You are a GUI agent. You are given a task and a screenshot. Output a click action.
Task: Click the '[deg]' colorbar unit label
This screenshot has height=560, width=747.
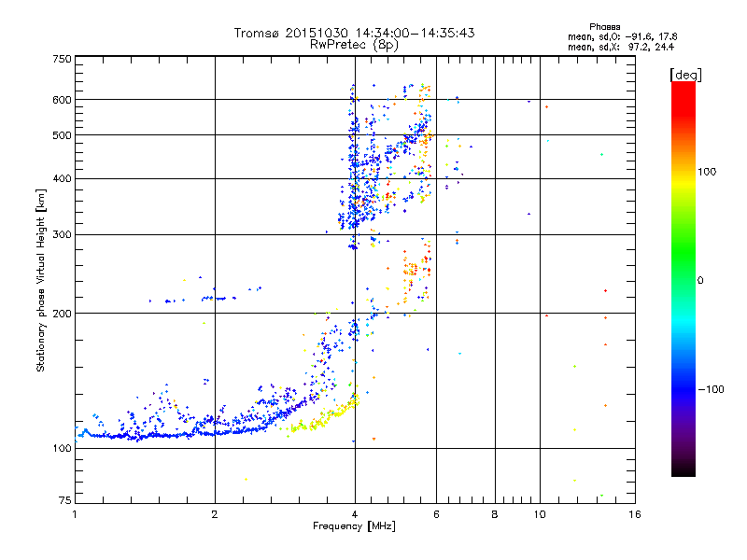[685, 75]
